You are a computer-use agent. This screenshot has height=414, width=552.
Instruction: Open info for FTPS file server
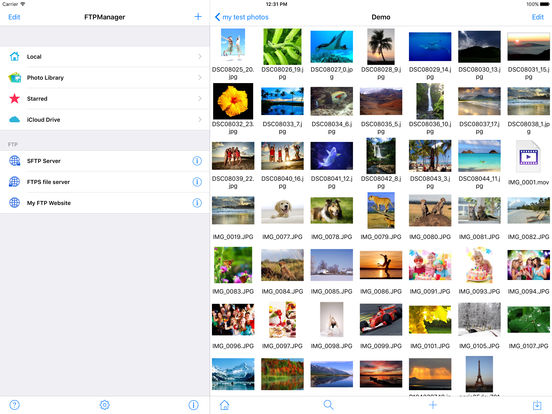point(197,182)
